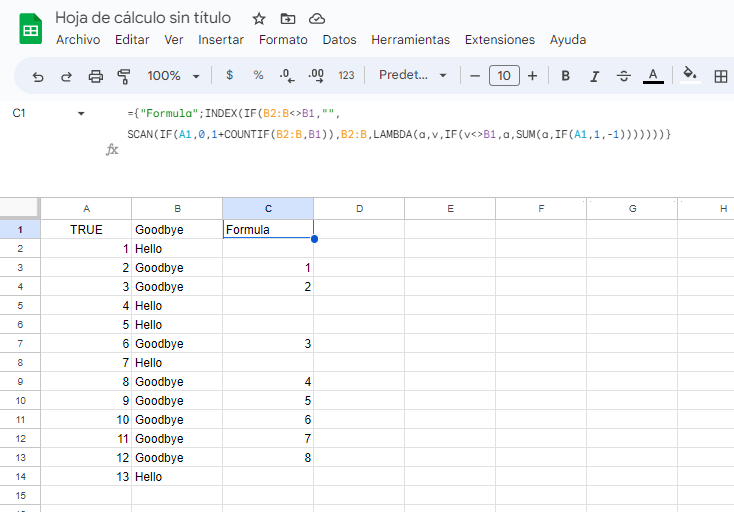The height and width of the screenshot is (512, 734).
Task: Open the Extensiones menu
Action: 500,40
